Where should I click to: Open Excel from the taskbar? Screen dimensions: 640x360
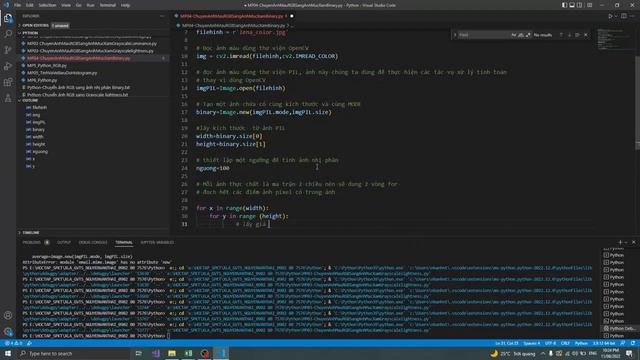pyautogui.click(x=188, y=353)
